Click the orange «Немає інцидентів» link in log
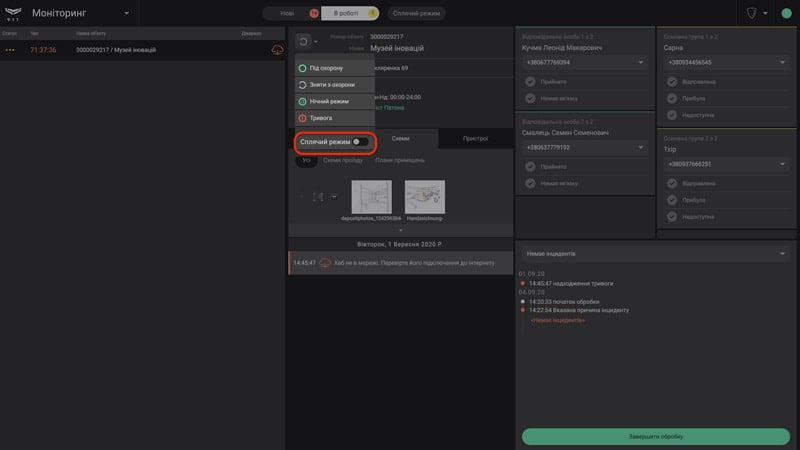800x450 pixels. tap(557, 320)
